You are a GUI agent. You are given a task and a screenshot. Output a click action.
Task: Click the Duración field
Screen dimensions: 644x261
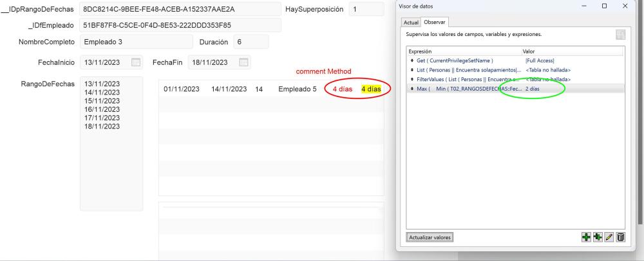250,42
